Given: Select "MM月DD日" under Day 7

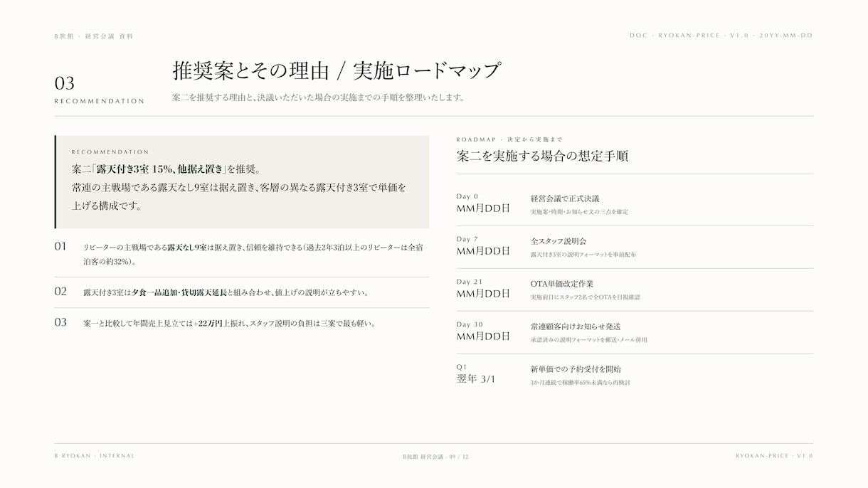Looking at the screenshot, I should [x=483, y=251].
